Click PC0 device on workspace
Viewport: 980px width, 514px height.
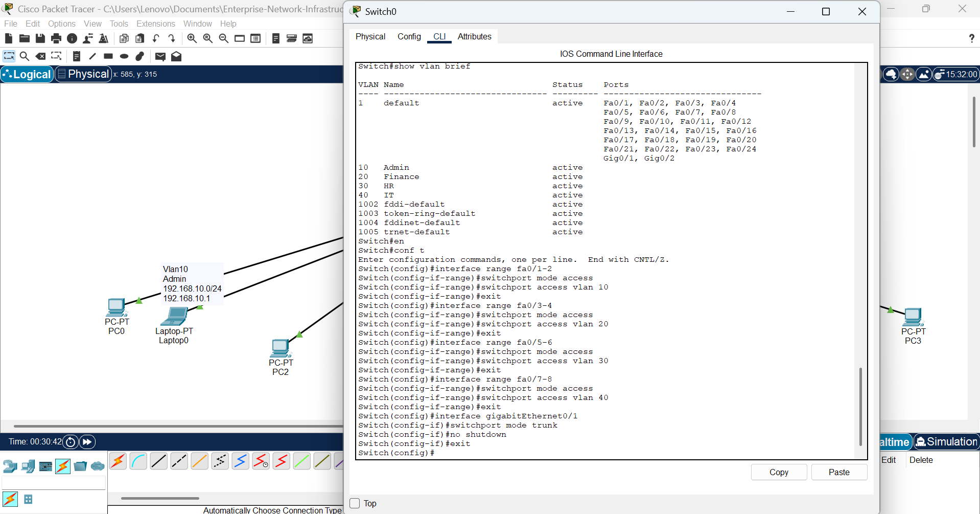point(116,307)
